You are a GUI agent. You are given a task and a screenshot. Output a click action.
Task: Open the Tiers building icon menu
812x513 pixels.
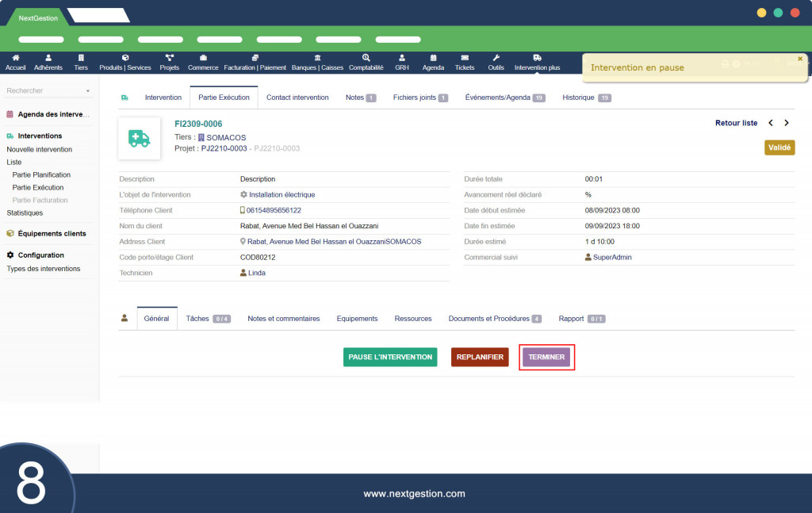[x=81, y=58]
